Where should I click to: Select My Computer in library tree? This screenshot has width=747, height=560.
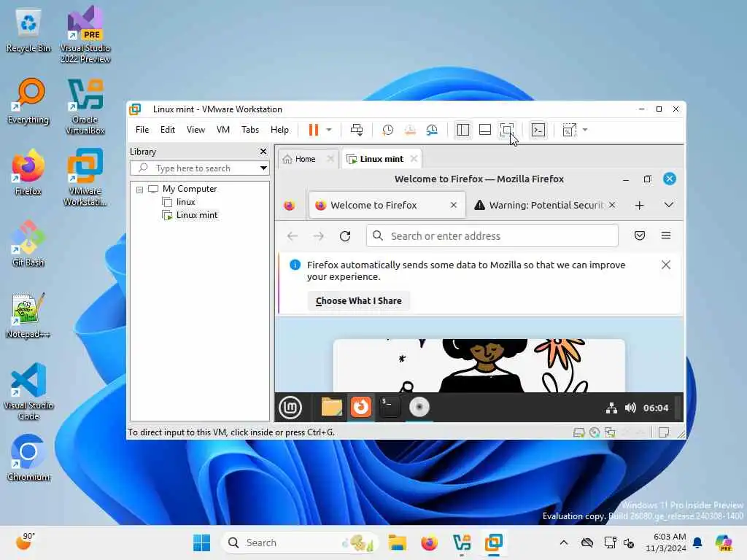(x=189, y=189)
